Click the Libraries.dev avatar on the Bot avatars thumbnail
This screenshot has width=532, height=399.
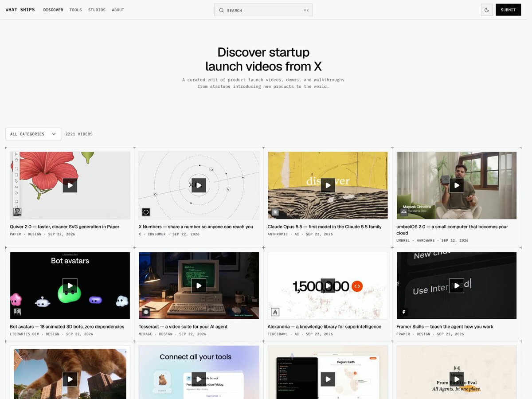coord(17,312)
